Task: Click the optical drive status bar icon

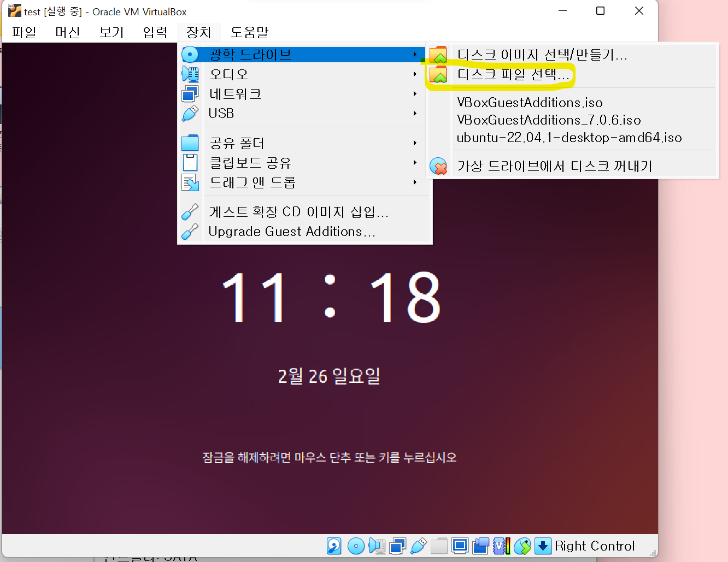Action: pyautogui.click(x=356, y=546)
